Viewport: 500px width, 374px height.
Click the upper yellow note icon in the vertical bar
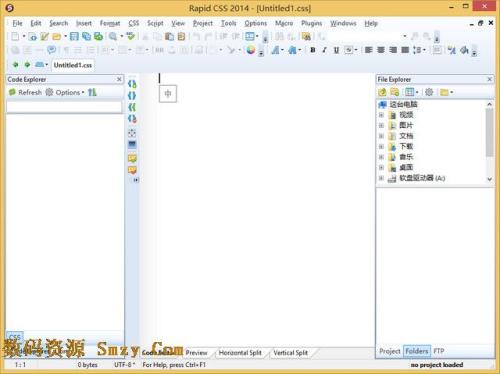132,158
